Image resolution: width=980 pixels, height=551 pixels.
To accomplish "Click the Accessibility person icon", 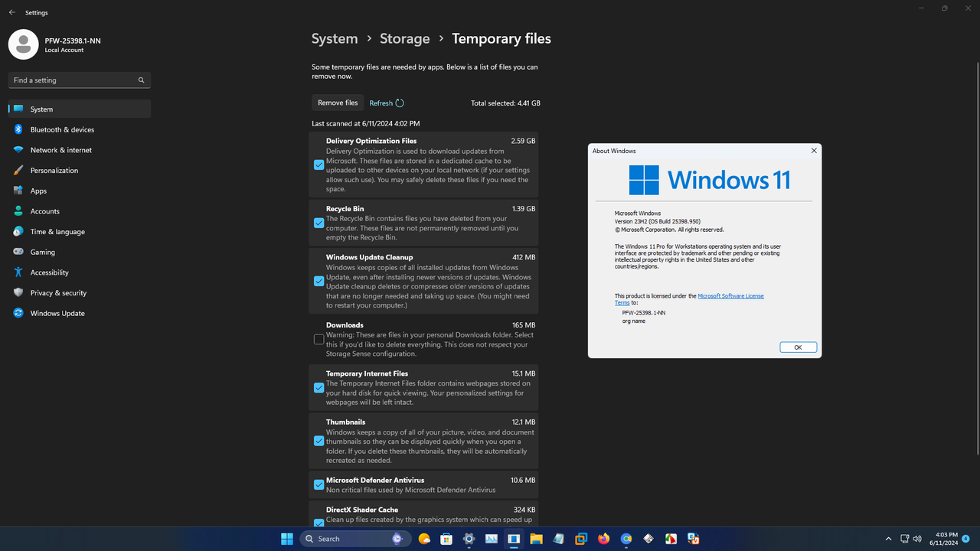I will click(18, 272).
